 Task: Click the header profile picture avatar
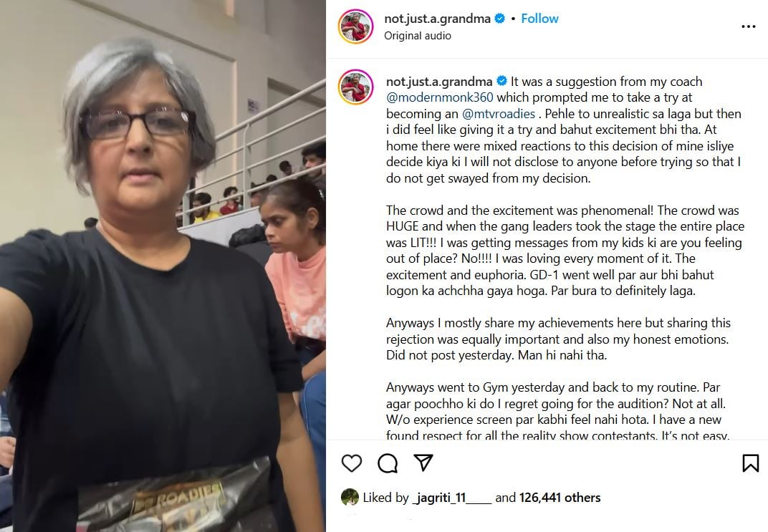point(355,26)
